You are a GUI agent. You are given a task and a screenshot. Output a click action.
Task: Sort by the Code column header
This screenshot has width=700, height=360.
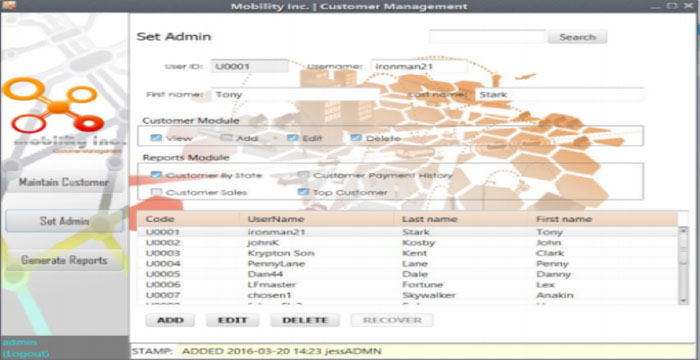(188, 219)
